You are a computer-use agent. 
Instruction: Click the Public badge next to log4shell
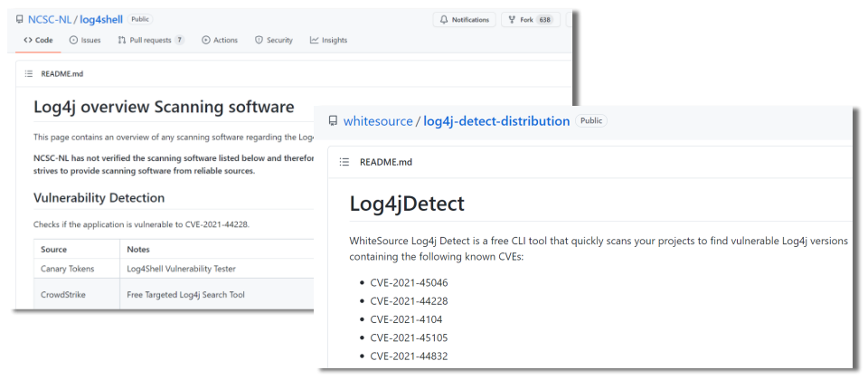coord(140,19)
